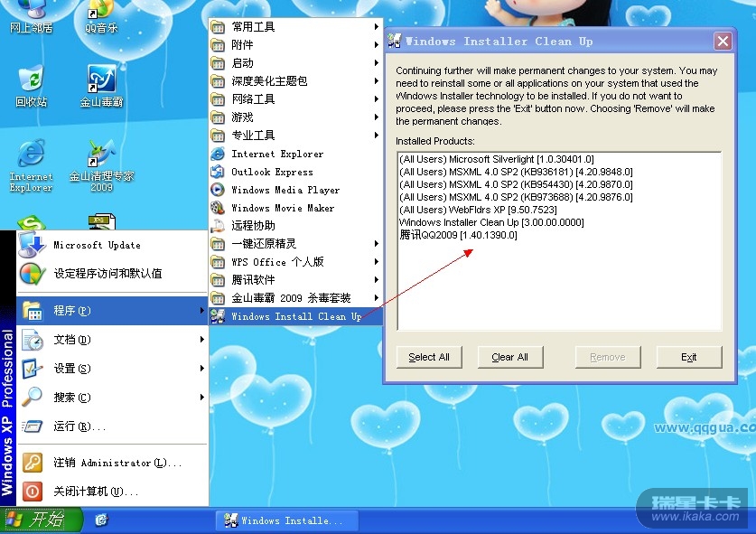The image size is (756, 534).
Task: Click Windows Media Player icon
Action: [218, 190]
